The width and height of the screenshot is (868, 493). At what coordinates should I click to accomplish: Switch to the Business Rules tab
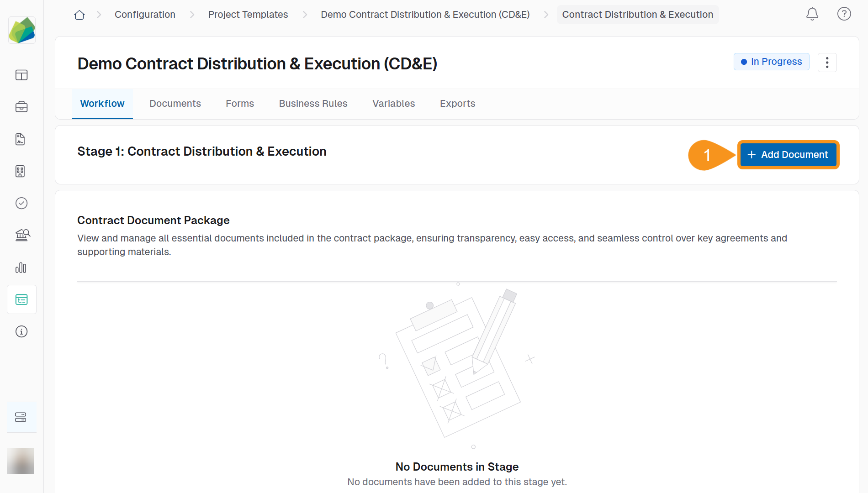pos(313,104)
